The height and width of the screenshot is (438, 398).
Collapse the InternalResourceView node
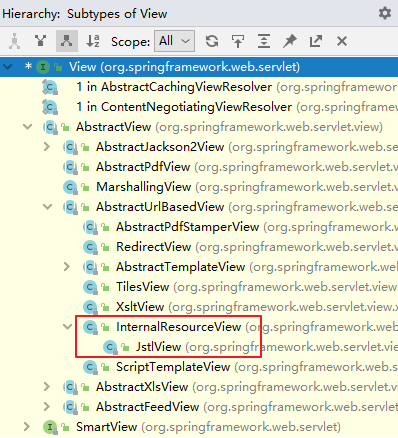click(68, 327)
